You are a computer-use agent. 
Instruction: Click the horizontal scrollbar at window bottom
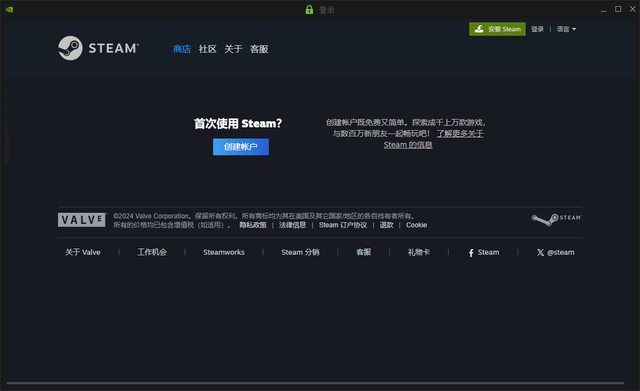tap(315, 383)
